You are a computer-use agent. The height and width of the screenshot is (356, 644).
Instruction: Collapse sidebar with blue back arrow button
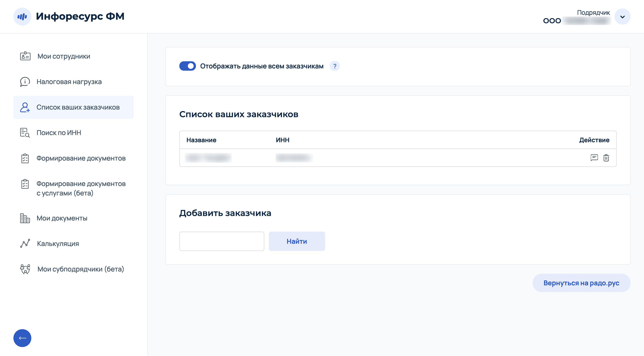point(22,338)
